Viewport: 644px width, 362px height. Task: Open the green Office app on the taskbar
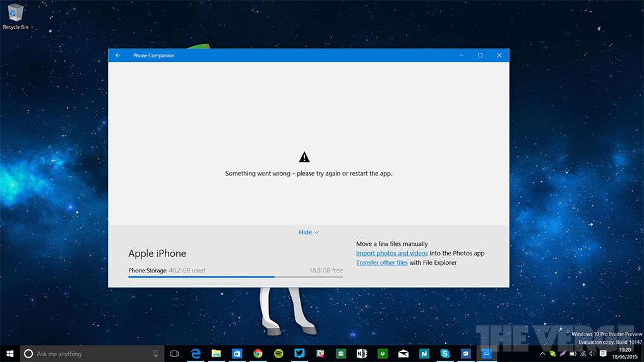341,353
